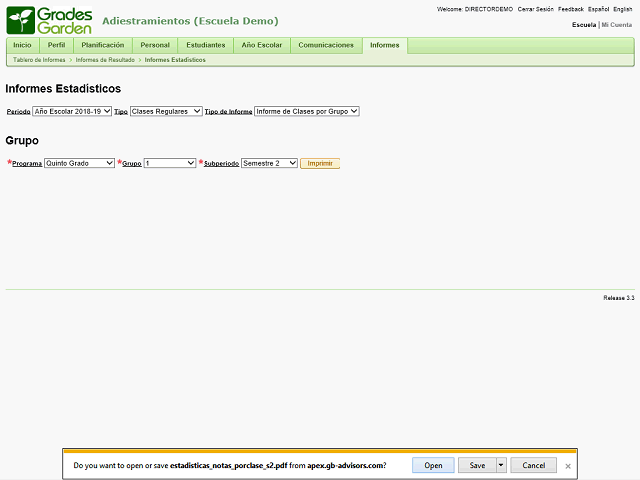Click Open in the download bar

pos(433,465)
